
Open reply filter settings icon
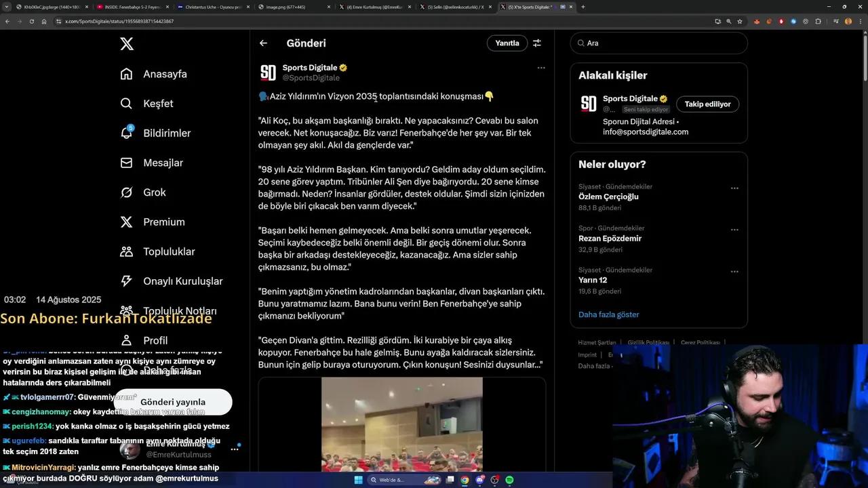537,43
